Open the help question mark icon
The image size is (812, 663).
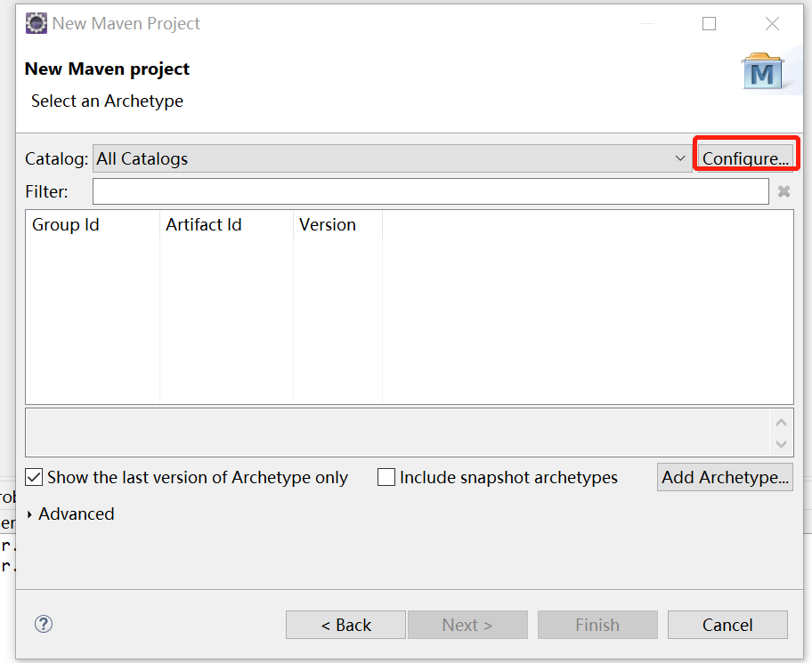coord(44,624)
